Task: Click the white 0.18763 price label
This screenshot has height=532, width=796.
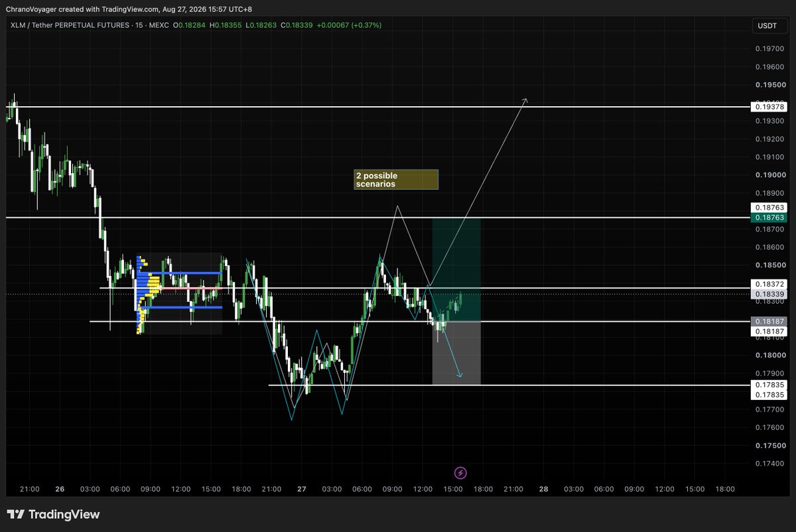Action: (769, 208)
